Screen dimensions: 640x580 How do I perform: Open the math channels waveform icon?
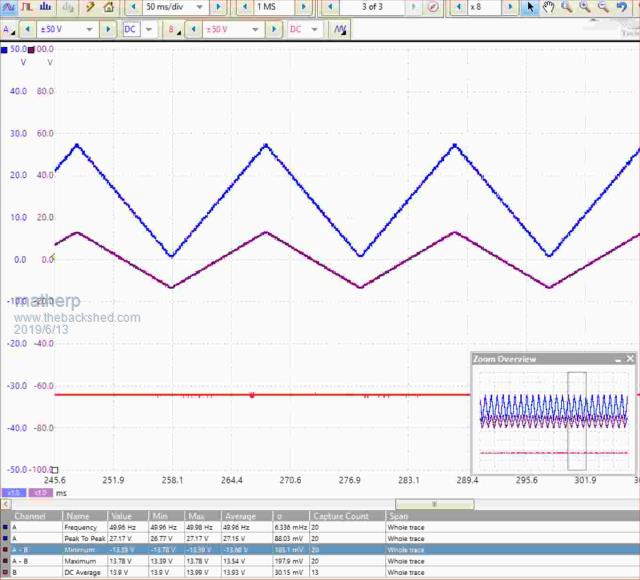(x=340, y=29)
